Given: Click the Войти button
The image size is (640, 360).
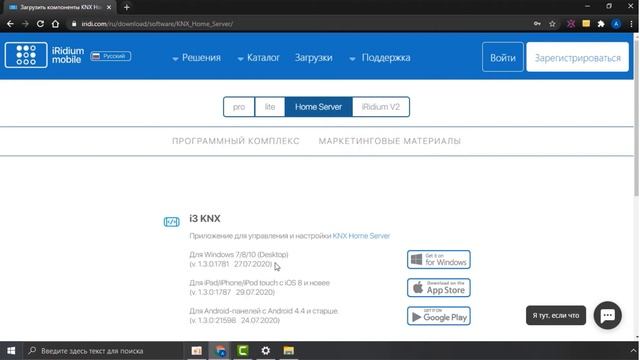Looking at the screenshot, I should (x=502, y=58).
